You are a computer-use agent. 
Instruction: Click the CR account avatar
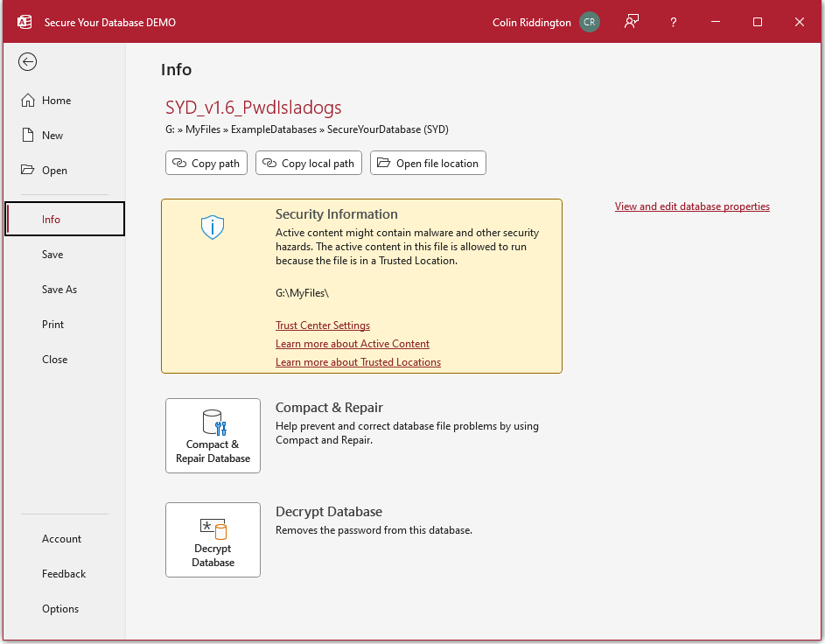tap(590, 22)
